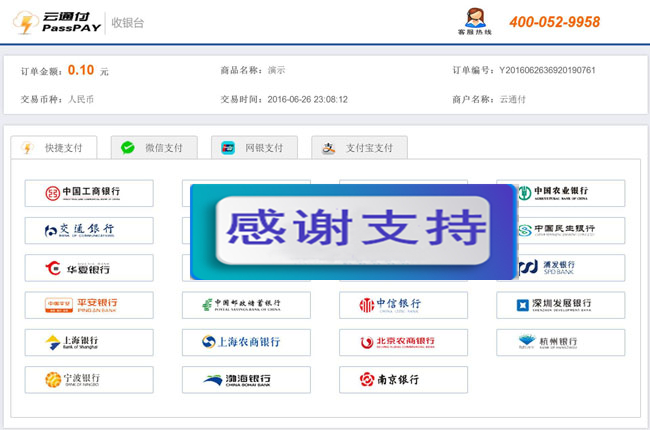This screenshot has height=430, width=650.
Task: Pick 宁波银行 Bank of Ningbo
Action: 89,380
